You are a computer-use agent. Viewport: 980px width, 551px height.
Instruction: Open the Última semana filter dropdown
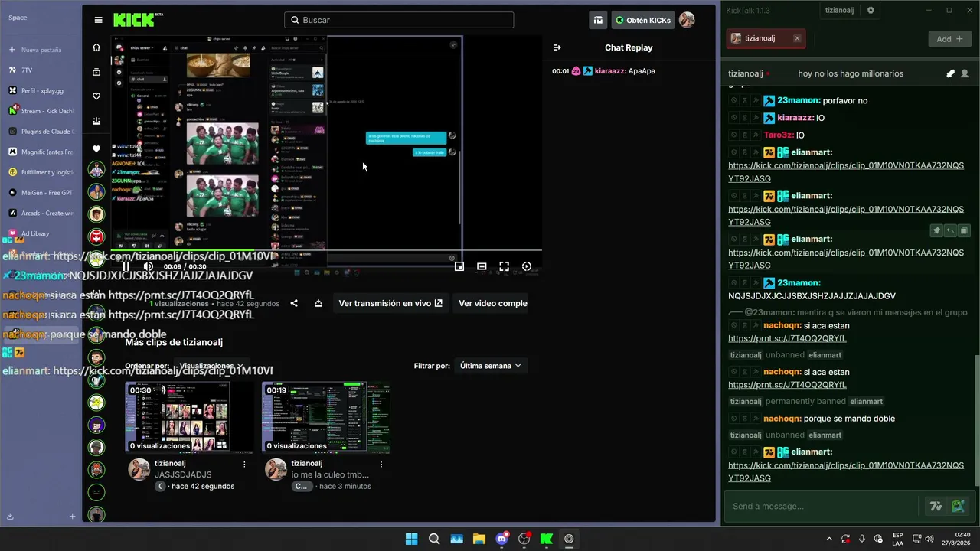point(491,366)
